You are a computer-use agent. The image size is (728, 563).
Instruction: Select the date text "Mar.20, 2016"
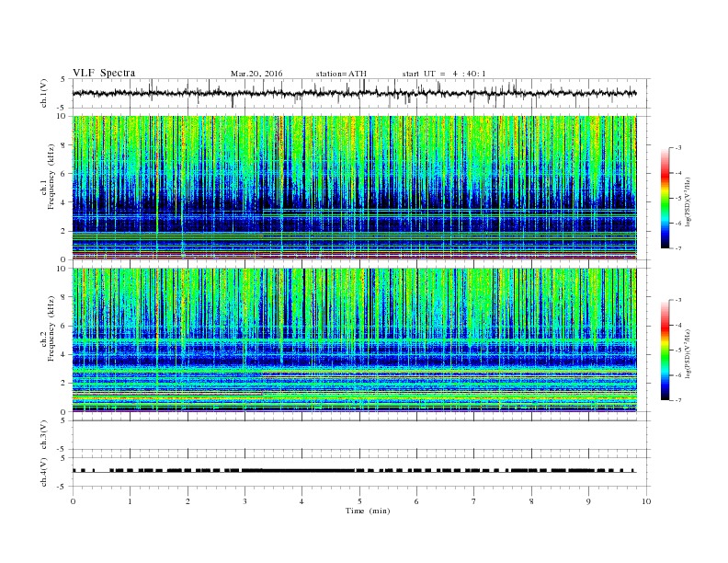[256, 74]
